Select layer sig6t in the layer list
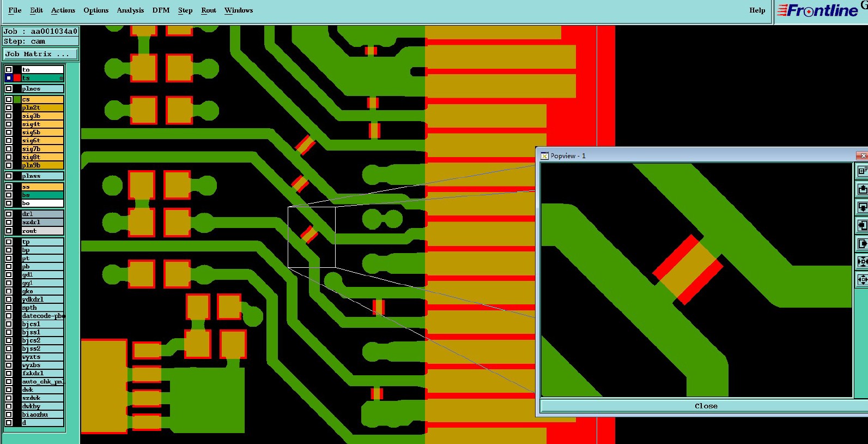Image resolution: width=868 pixels, height=444 pixels. pyautogui.click(x=43, y=140)
